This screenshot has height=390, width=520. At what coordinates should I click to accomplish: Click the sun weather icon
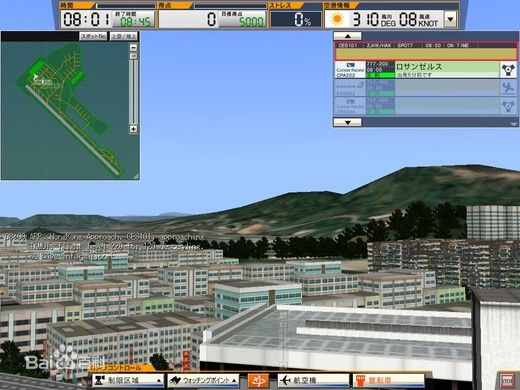(337, 19)
